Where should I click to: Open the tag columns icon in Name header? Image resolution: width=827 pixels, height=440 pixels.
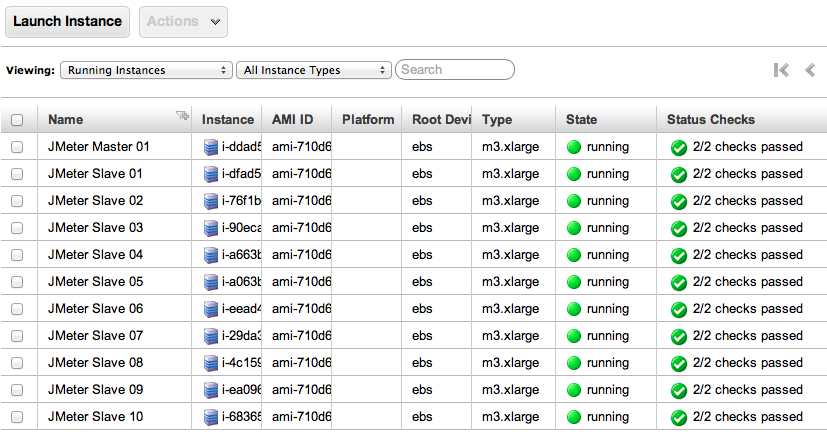(x=182, y=114)
